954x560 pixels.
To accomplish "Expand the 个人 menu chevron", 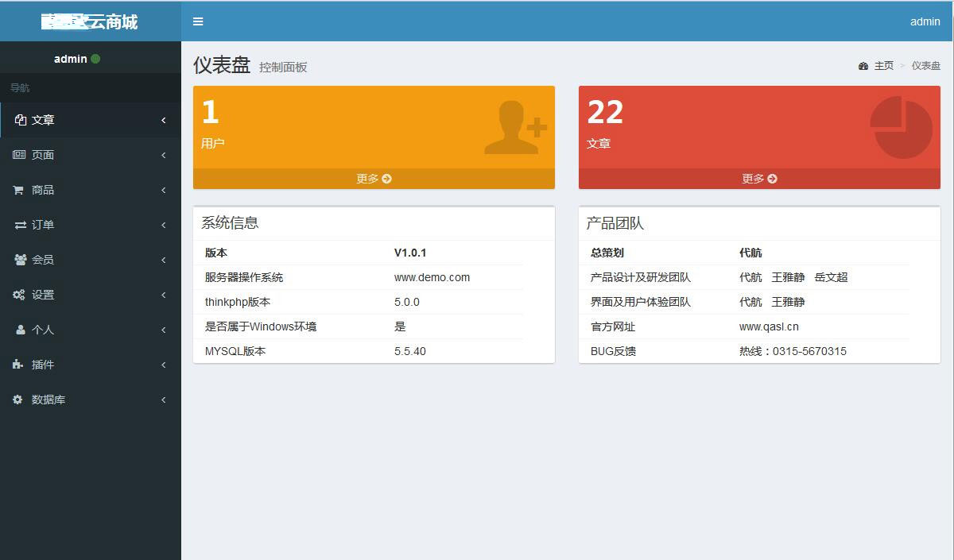I will pyautogui.click(x=164, y=330).
